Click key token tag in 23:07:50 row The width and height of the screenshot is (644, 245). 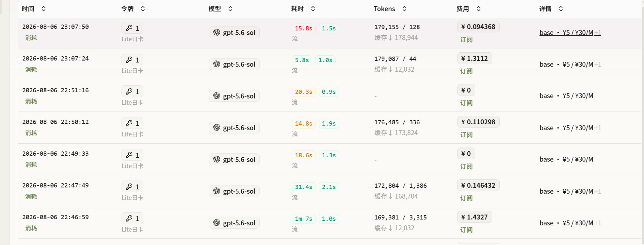(x=132, y=28)
